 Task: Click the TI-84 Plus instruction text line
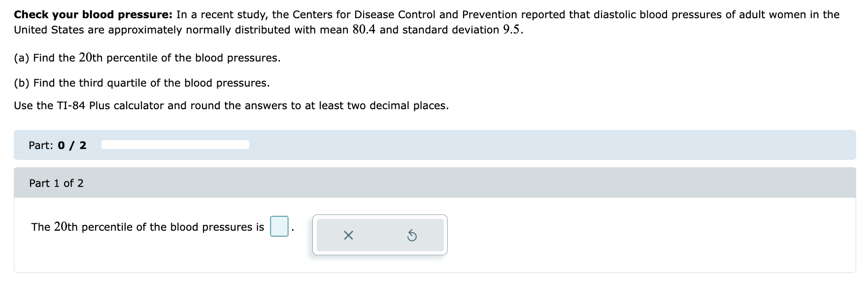pyautogui.click(x=232, y=105)
